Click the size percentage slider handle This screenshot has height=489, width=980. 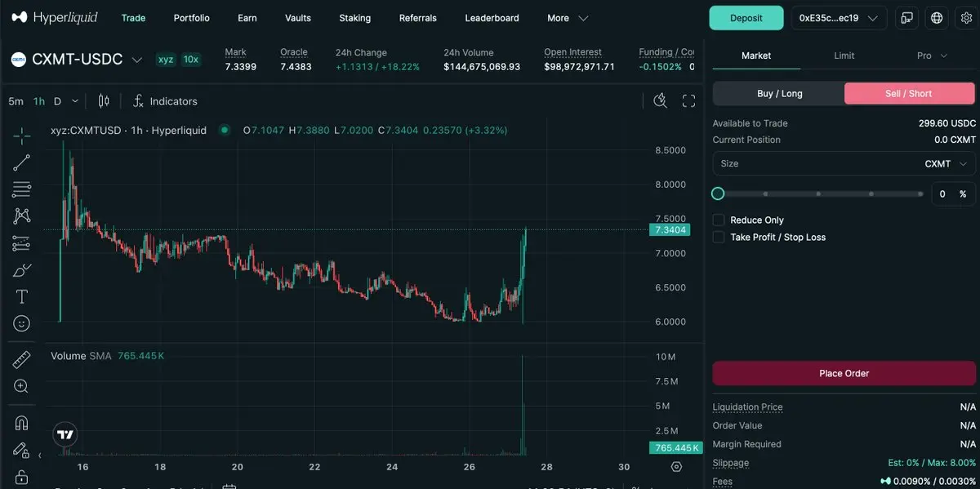pos(718,193)
